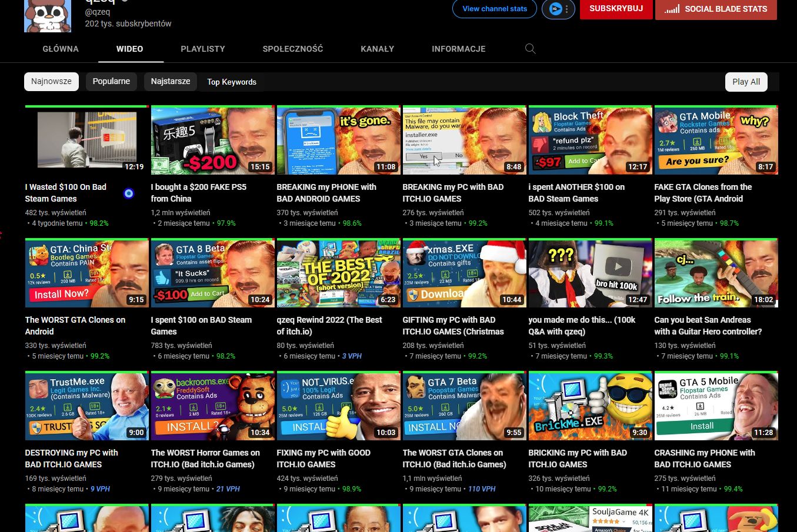Image resolution: width=797 pixels, height=532 pixels.
Task: Open the $200 FAKE PS5 video thumbnail
Action: click(212, 140)
